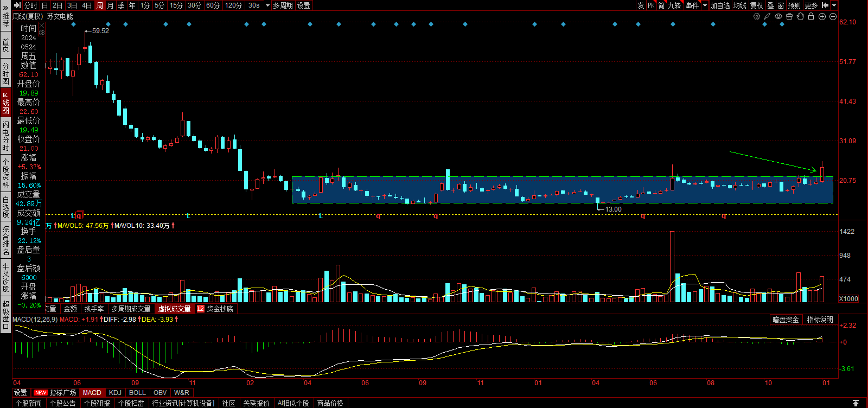Open the toolbox briefcase icon
This screenshot has width=868, height=408.
pos(789,16)
